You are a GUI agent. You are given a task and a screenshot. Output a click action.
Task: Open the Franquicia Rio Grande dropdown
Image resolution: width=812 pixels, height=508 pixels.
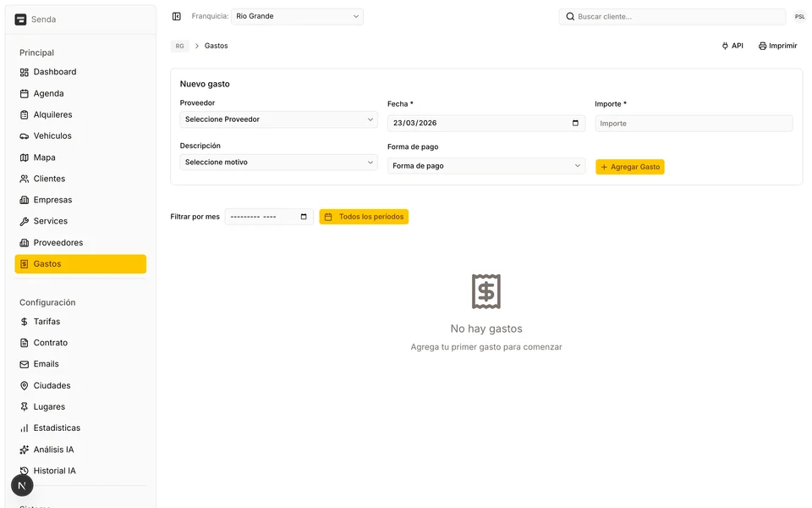point(297,16)
